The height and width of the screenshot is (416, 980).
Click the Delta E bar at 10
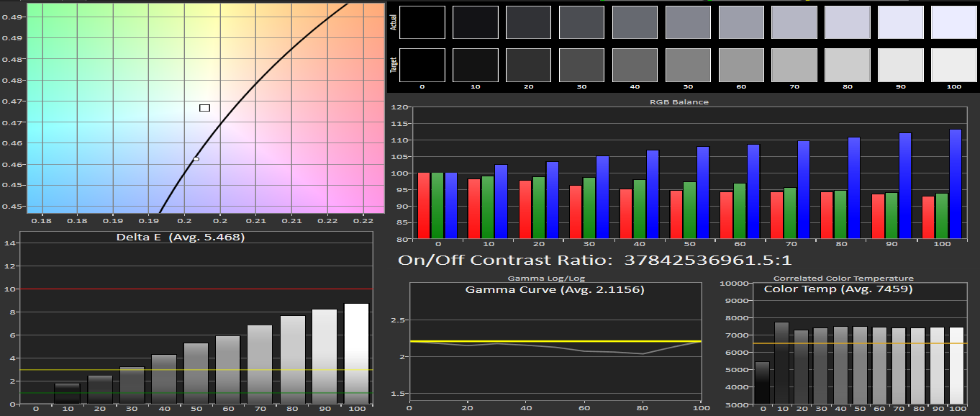click(x=68, y=393)
